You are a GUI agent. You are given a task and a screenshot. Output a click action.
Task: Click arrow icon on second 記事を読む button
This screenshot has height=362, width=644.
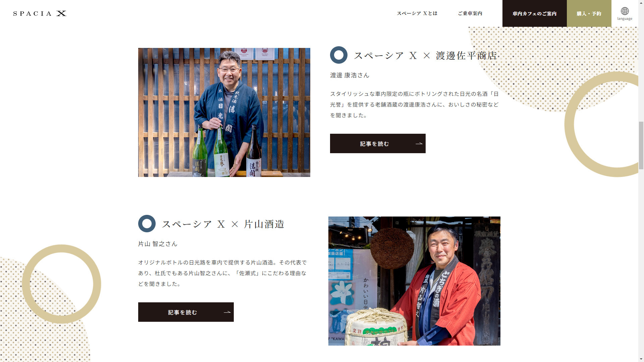click(227, 312)
